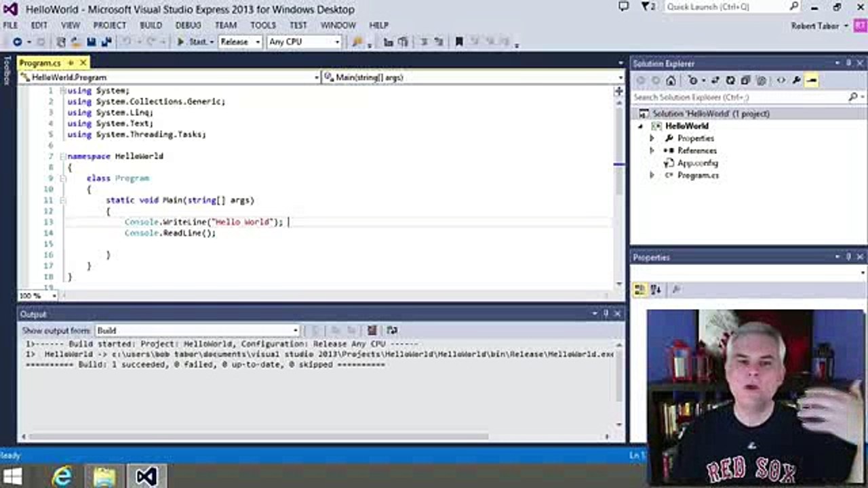The image size is (868, 488).
Task: Click the Solution Explorer Home icon
Action: pos(671,81)
